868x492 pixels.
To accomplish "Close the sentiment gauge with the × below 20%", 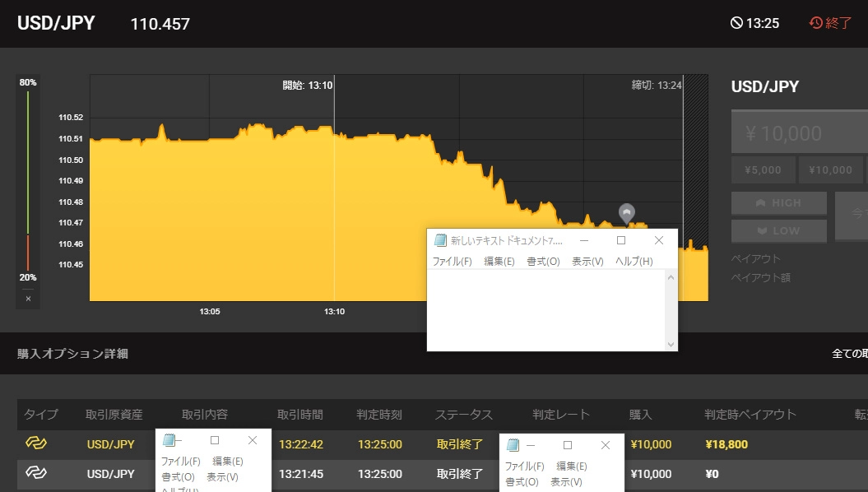I will (28, 299).
